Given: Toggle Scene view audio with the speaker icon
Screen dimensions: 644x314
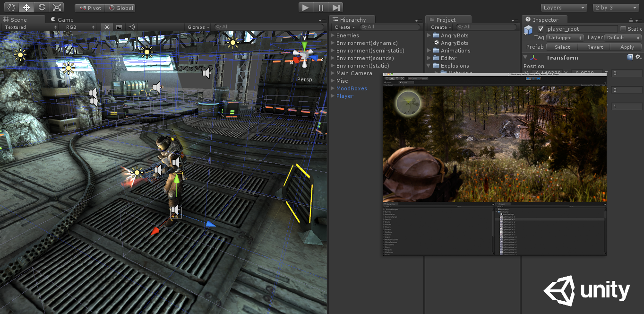Looking at the screenshot, I should click(131, 27).
